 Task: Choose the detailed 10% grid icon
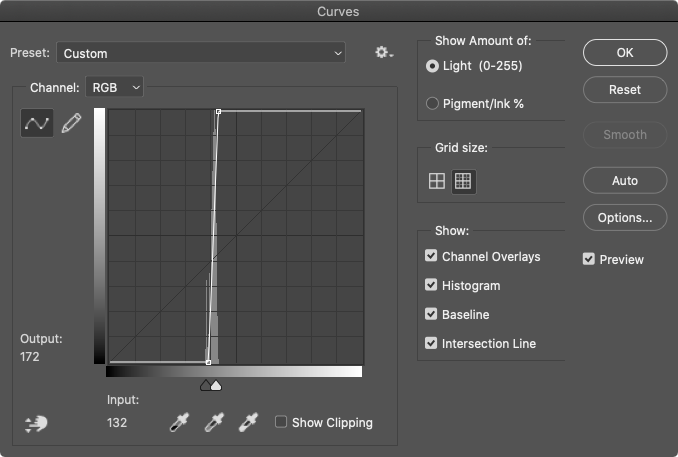click(x=462, y=181)
